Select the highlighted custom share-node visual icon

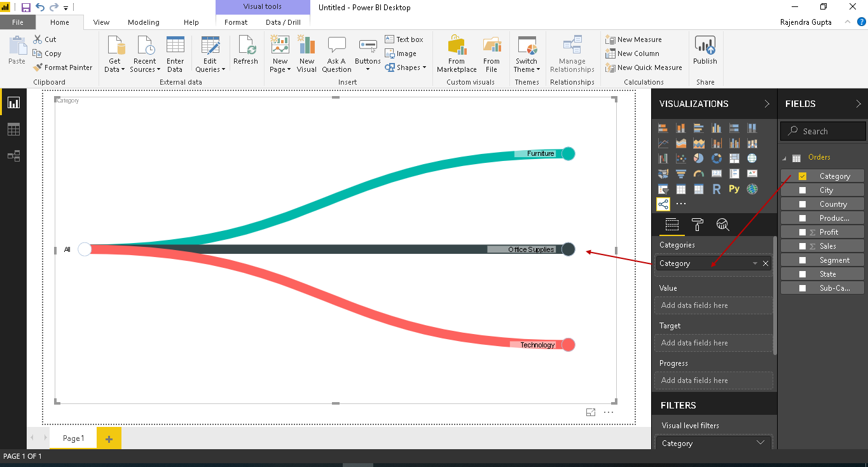pos(663,204)
